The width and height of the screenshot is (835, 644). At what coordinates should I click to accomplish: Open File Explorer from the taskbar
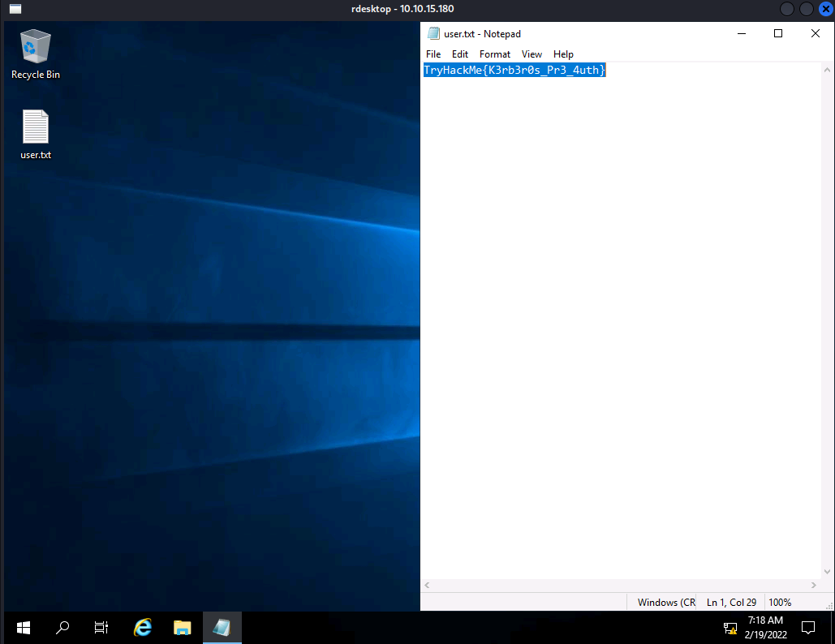pyautogui.click(x=182, y=628)
